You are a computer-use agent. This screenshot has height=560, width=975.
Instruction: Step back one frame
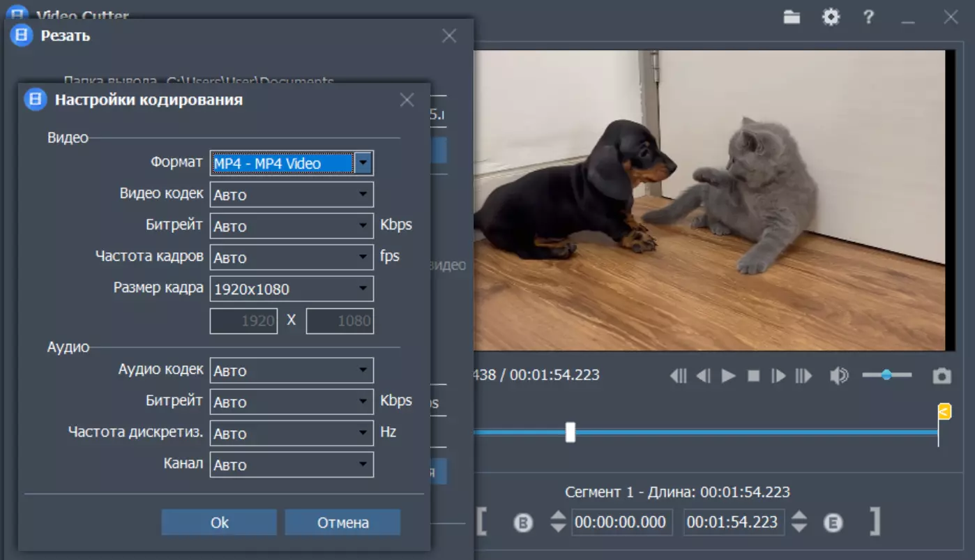(704, 376)
